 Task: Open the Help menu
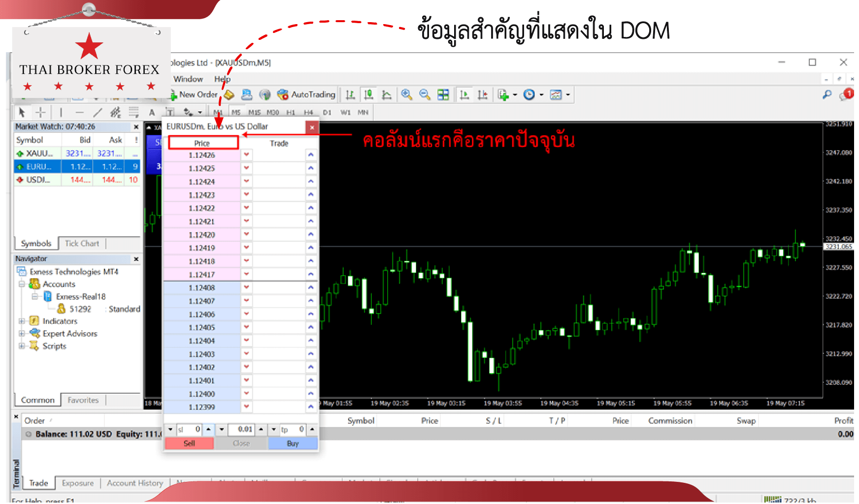click(x=222, y=79)
